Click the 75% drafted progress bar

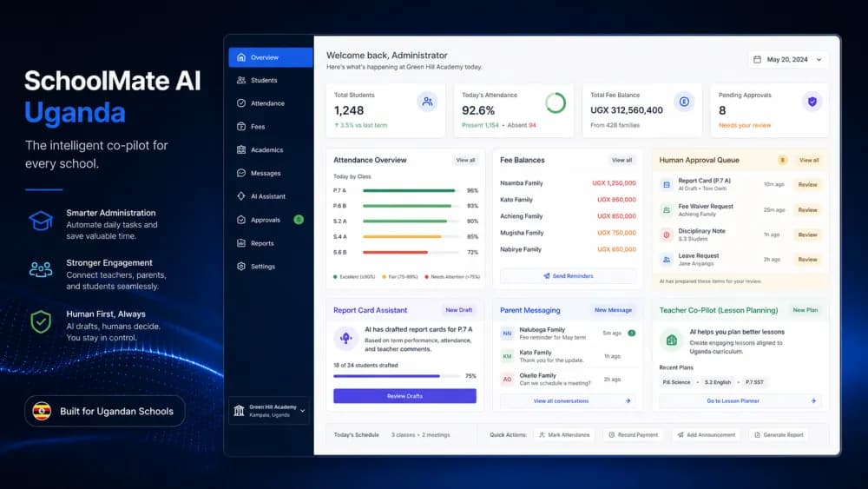(x=397, y=376)
